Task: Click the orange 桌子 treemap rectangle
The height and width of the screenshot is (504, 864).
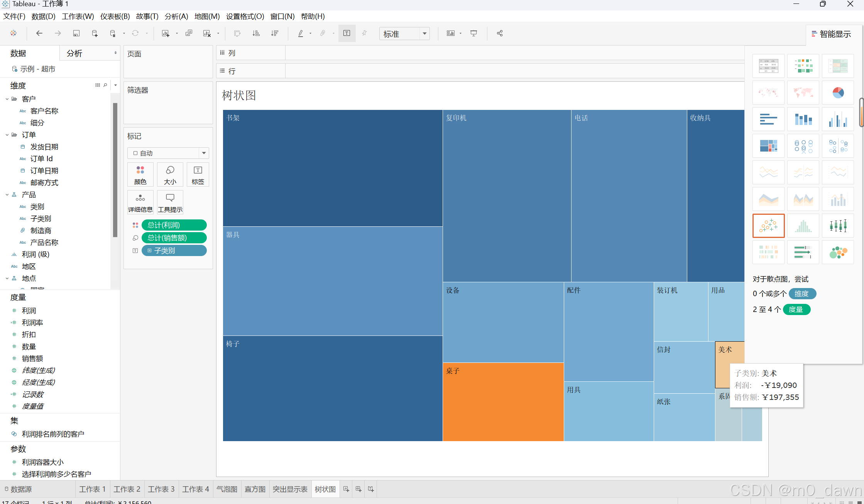Action: point(502,401)
